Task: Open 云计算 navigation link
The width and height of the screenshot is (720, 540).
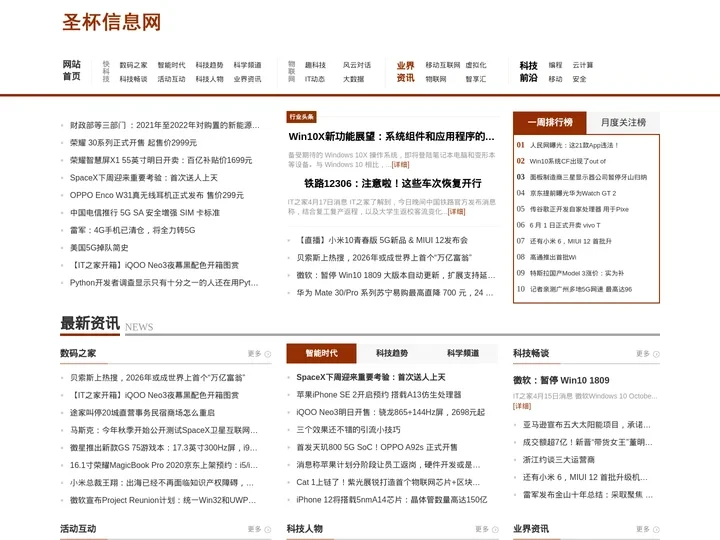Action: click(583, 65)
